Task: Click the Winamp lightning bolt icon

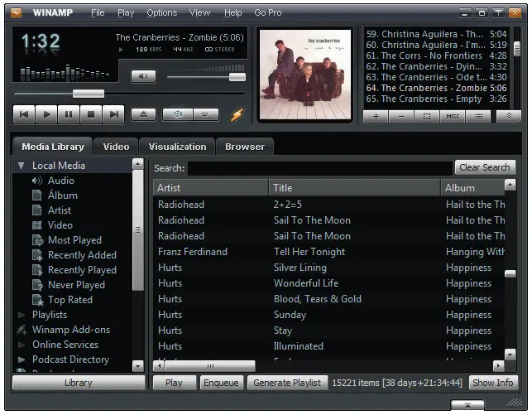Action: coord(237,115)
